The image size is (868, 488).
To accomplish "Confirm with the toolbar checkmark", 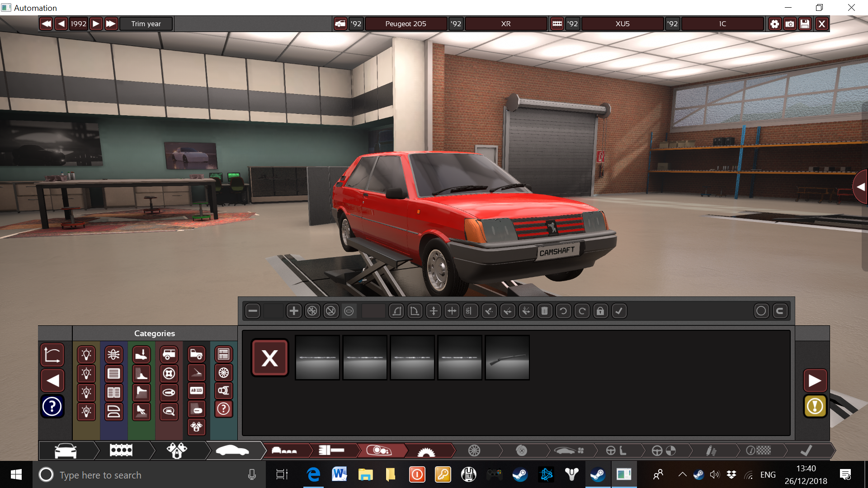I will tap(619, 311).
